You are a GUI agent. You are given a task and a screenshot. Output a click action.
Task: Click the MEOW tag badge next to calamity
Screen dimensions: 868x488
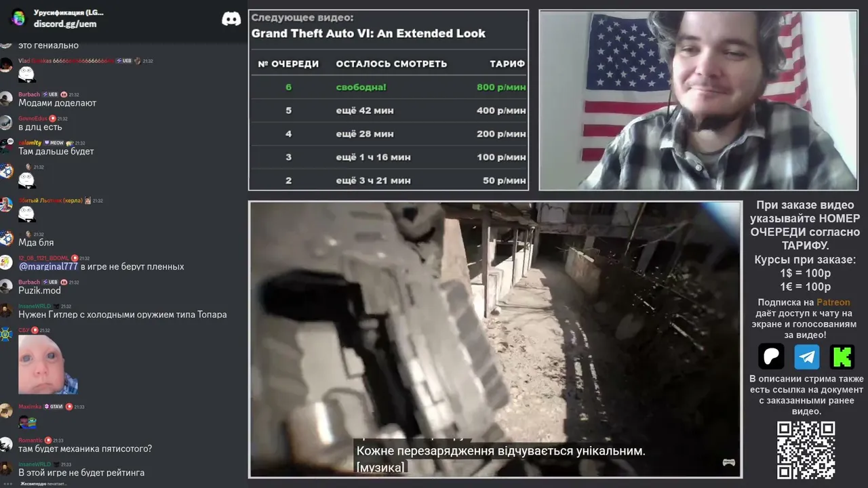click(54, 143)
